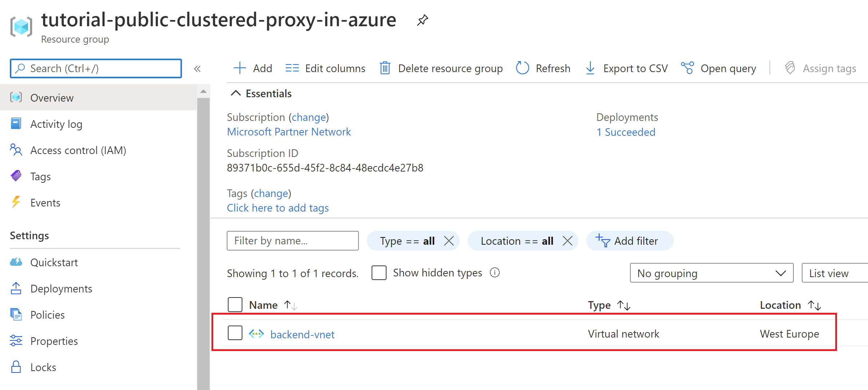Edit the displayed columns
This screenshot has width=868, height=390.
click(x=326, y=68)
